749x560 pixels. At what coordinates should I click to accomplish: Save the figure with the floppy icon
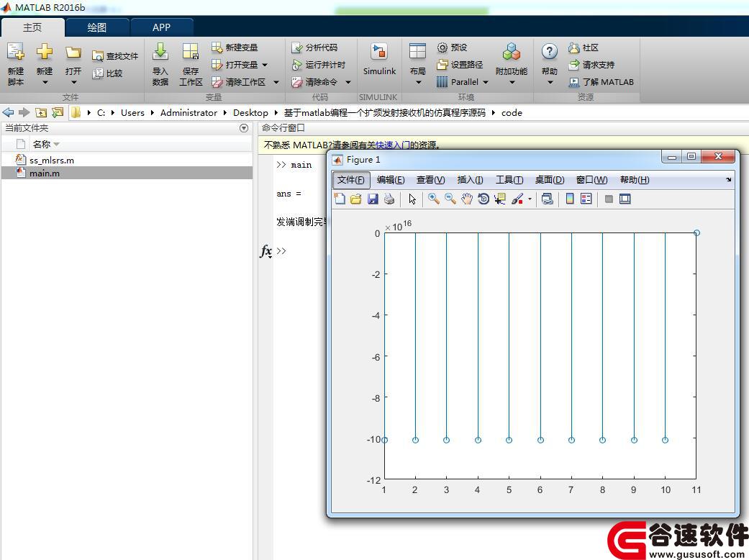[x=373, y=199]
